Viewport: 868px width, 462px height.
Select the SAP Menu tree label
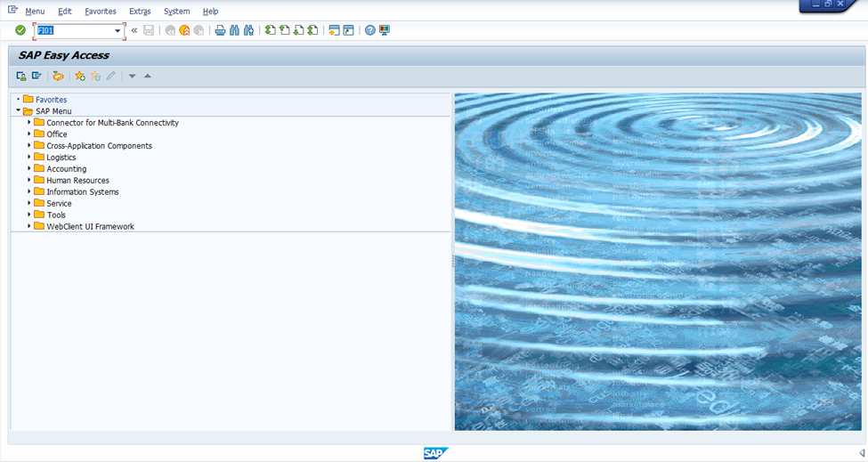(53, 111)
